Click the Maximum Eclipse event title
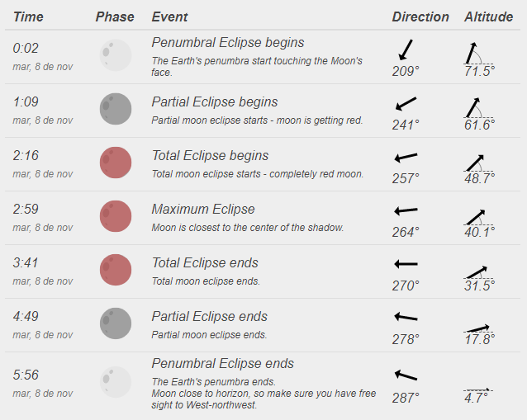The width and height of the screenshot is (527, 420). [x=203, y=210]
